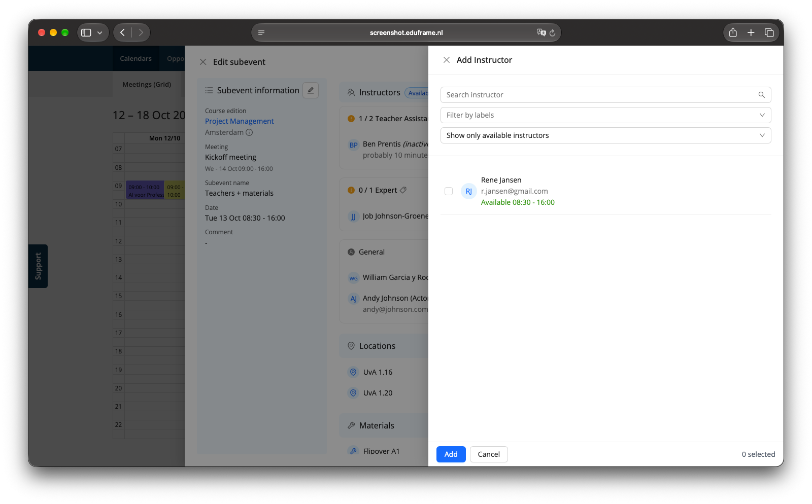Go forward in browser history
This screenshot has width=812, height=504.
click(141, 32)
